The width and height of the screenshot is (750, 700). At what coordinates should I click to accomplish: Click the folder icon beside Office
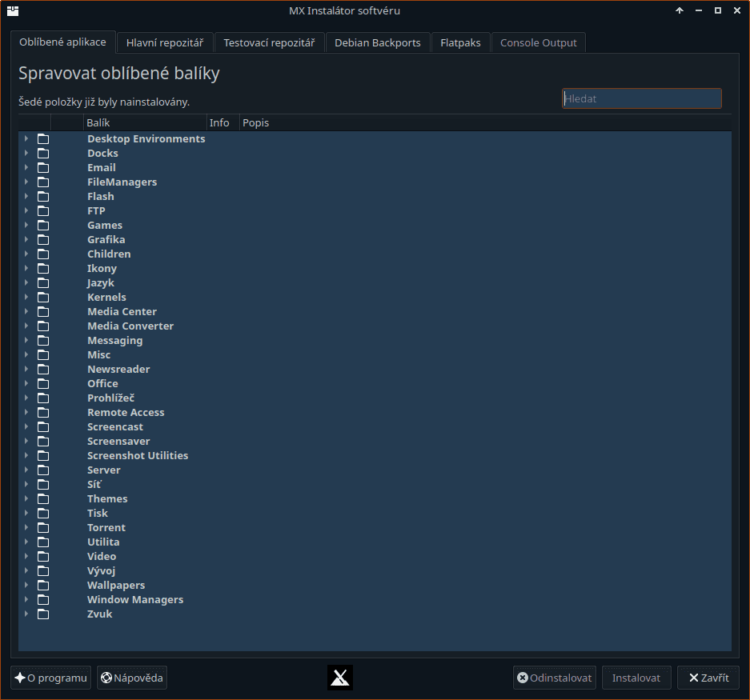42,383
